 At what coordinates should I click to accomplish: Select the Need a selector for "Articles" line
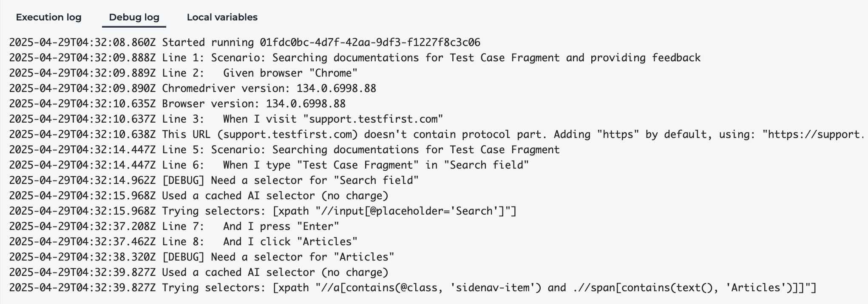(x=201, y=257)
